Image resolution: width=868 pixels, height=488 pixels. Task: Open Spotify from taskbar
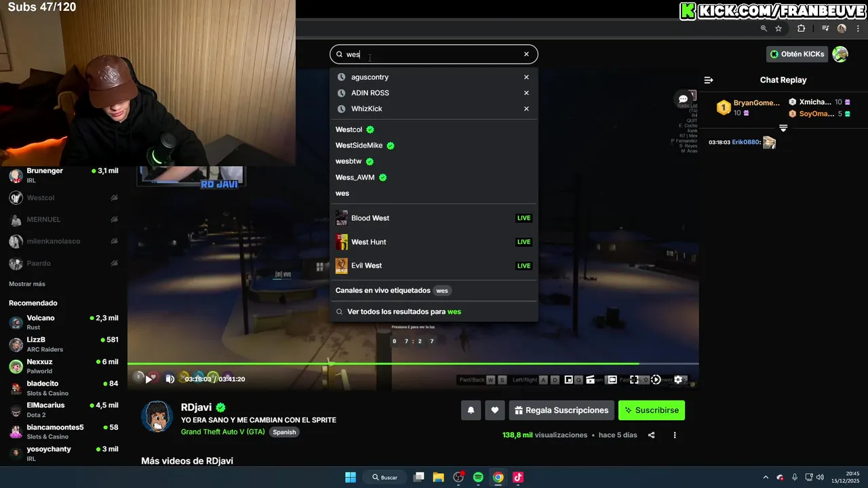pos(478,477)
